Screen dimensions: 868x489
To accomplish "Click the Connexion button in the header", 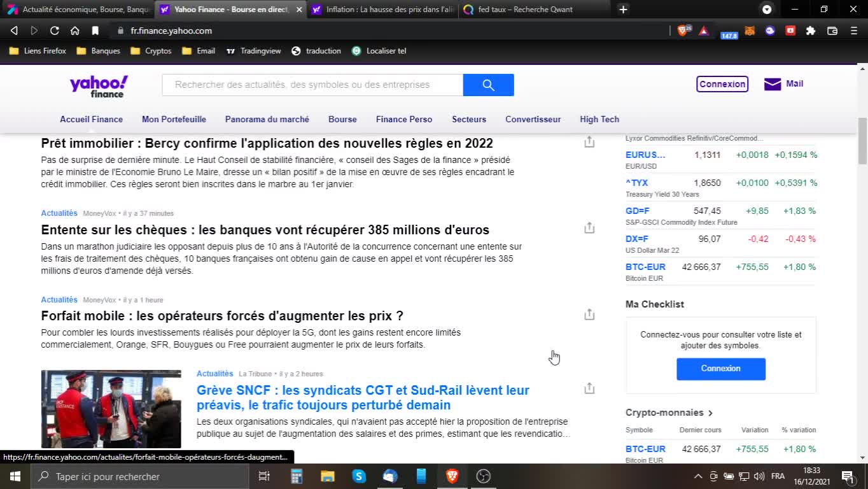I will [722, 84].
